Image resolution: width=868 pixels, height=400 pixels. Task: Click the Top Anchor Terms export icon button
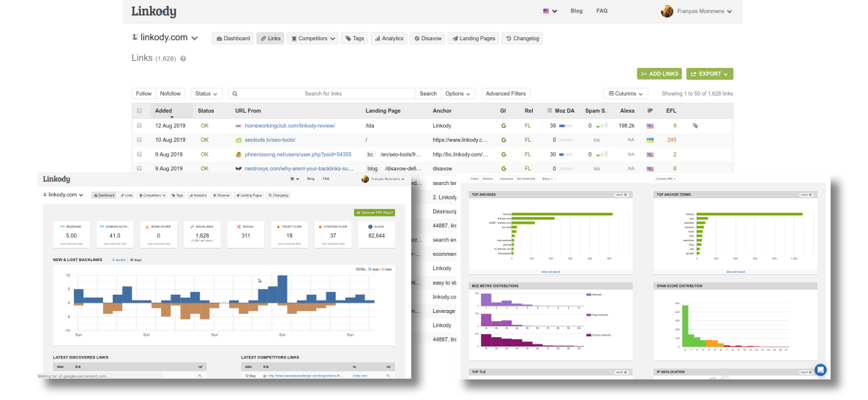(807, 195)
